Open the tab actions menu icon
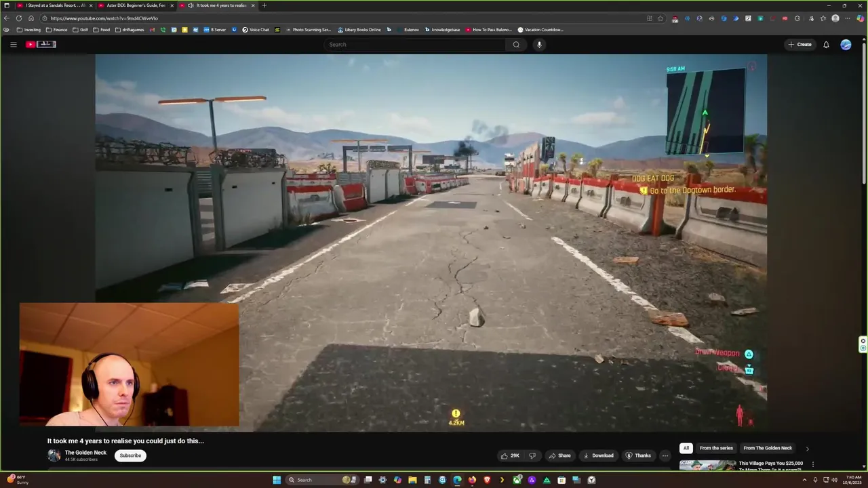The width and height of the screenshot is (868, 488). coord(7,5)
